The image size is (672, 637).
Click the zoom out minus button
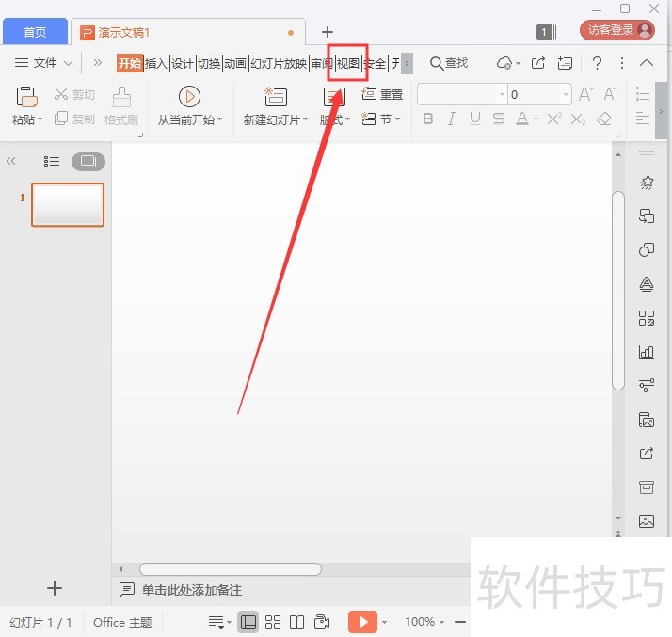click(460, 622)
